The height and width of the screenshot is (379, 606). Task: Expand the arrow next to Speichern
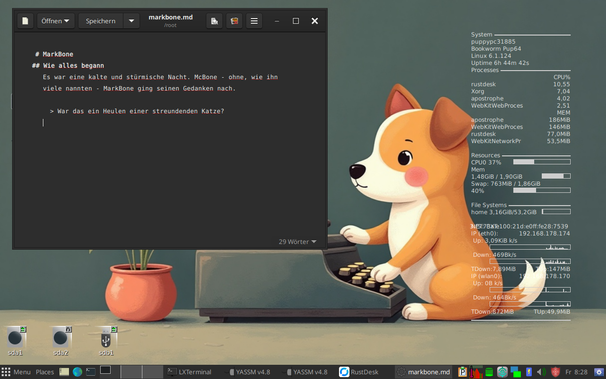pos(131,21)
